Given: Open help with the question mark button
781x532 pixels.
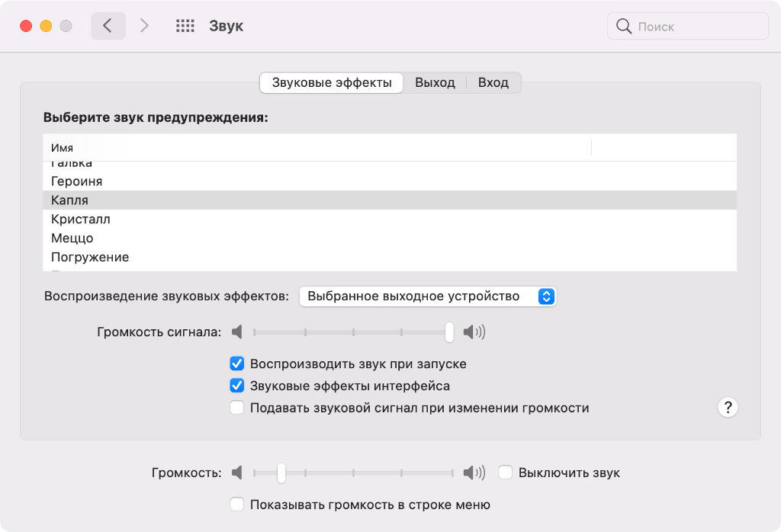Looking at the screenshot, I should tap(728, 407).
